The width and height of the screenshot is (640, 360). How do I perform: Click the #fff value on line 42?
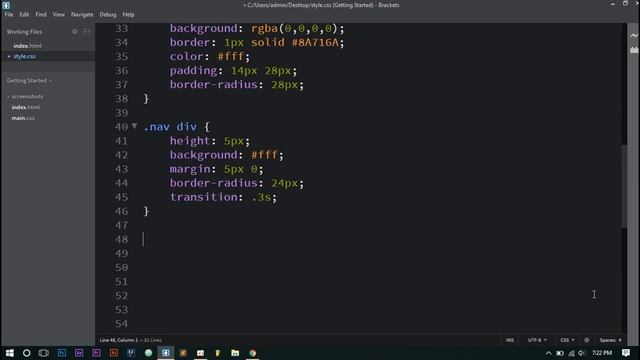(x=264, y=155)
